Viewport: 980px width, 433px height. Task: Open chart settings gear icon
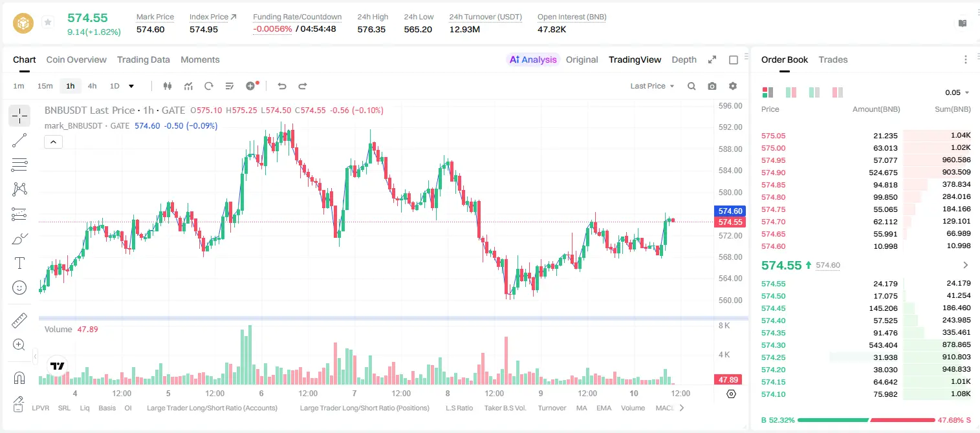click(x=733, y=86)
